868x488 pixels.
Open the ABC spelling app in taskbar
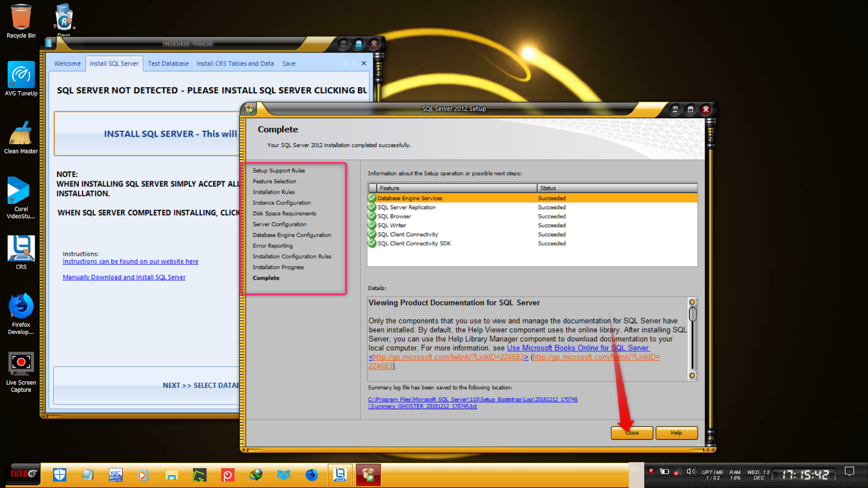coord(116,475)
